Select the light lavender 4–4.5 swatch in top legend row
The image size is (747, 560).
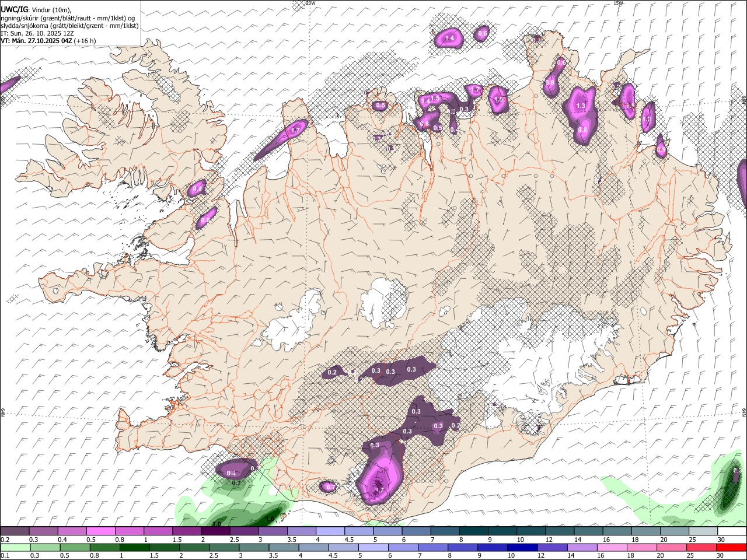(330, 531)
